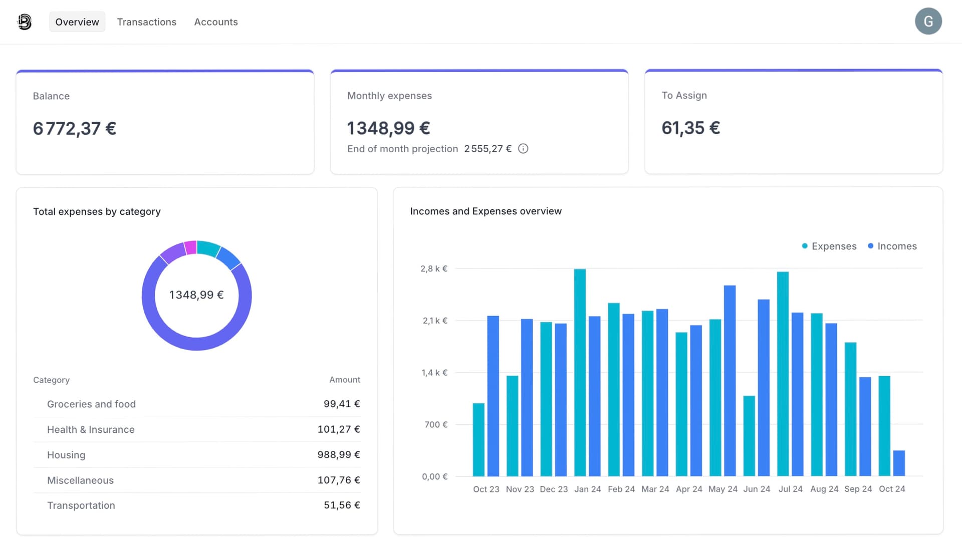Open the Housing category row
This screenshot has width=962, height=560.
point(196,455)
